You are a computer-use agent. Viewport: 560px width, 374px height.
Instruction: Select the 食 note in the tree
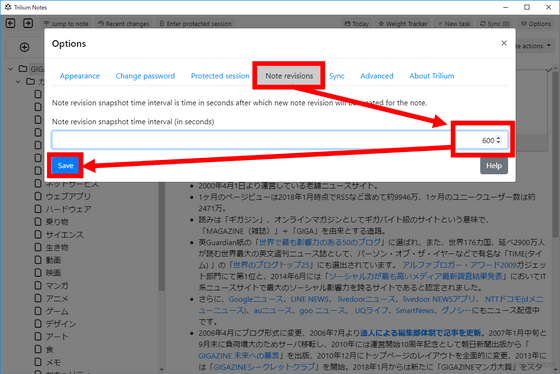pyautogui.click(x=49, y=350)
